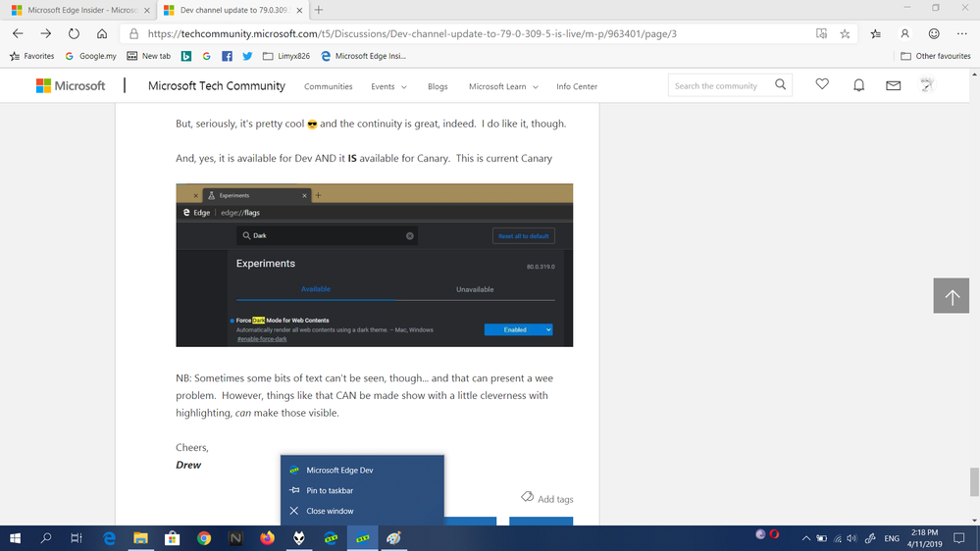This screenshot has height=551, width=980.
Task: Close the Dev channel update tab
Action: click(x=299, y=10)
